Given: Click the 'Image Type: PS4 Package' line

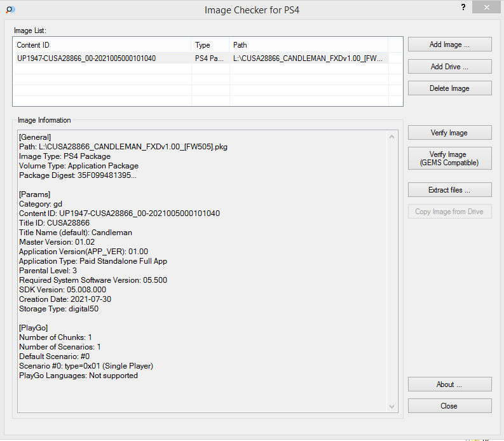Looking at the screenshot, I should (65, 156).
